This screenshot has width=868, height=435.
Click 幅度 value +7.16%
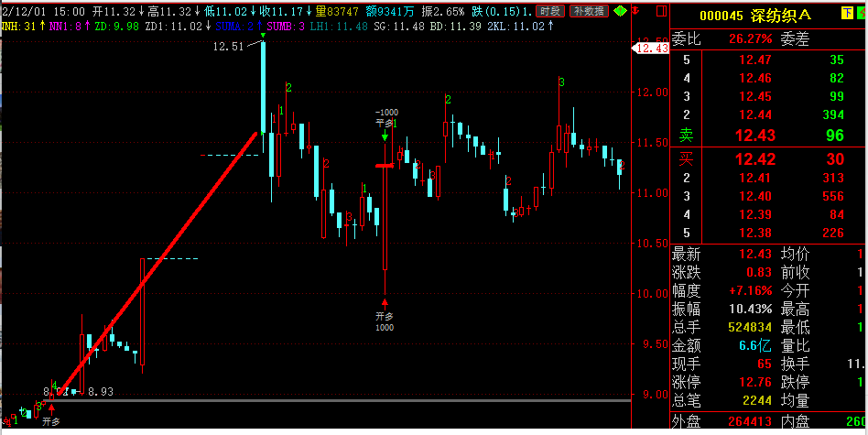751,291
